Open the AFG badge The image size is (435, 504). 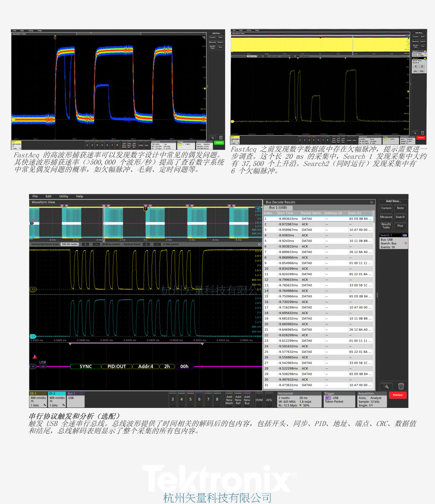pyautogui.click(x=269, y=400)
